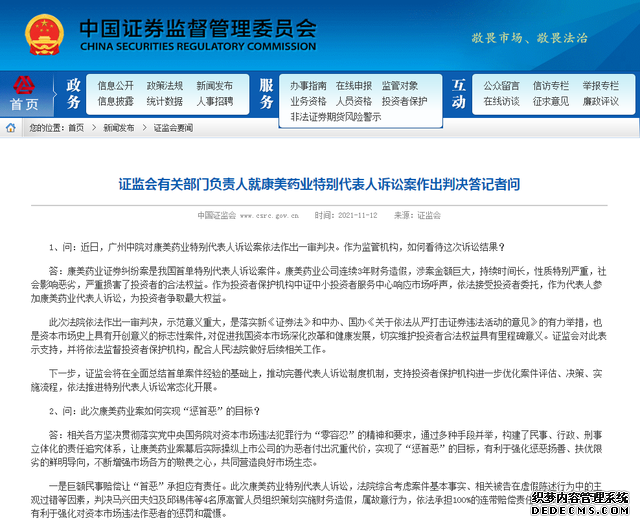The height and width of the screenshot is (525, 640).
Task: Open 政策法规 menu link
Action: click(165, 86)
